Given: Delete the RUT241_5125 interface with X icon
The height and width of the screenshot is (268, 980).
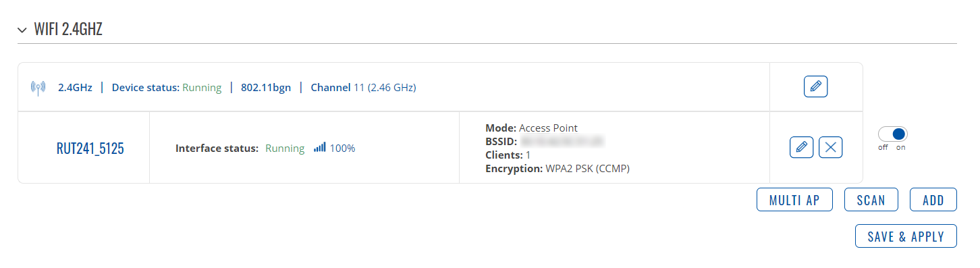Looking at the screenshot, I should pos(830,147).
